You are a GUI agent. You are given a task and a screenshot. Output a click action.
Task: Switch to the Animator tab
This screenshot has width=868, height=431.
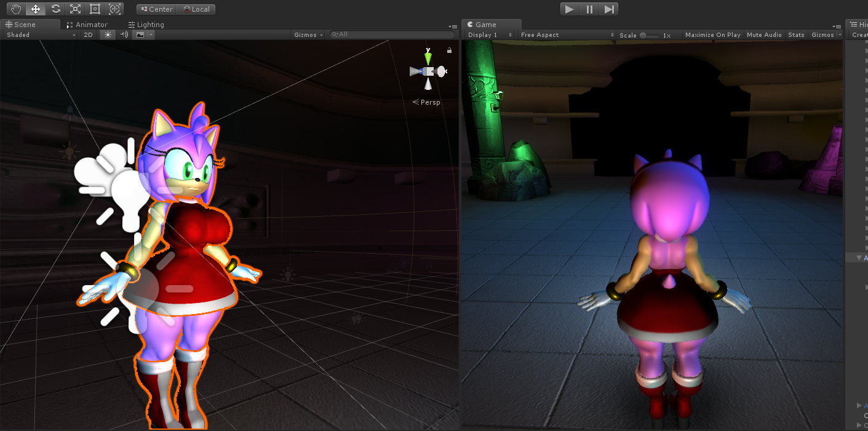coord(87,25)
